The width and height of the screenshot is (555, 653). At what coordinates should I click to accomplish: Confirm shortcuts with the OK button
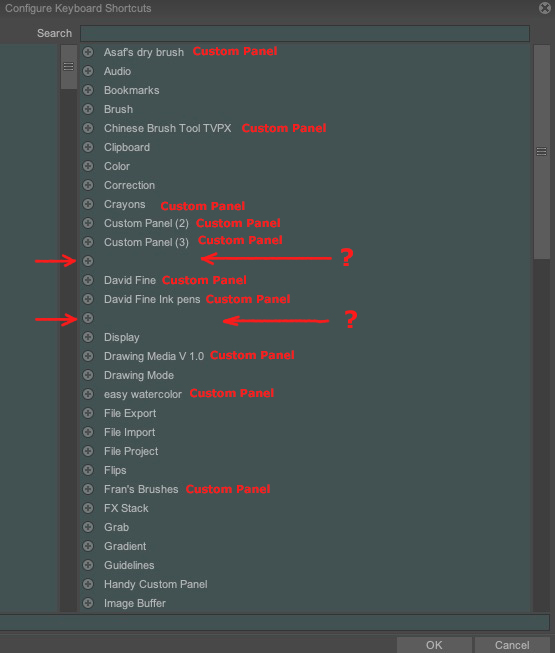coord(434,645)
